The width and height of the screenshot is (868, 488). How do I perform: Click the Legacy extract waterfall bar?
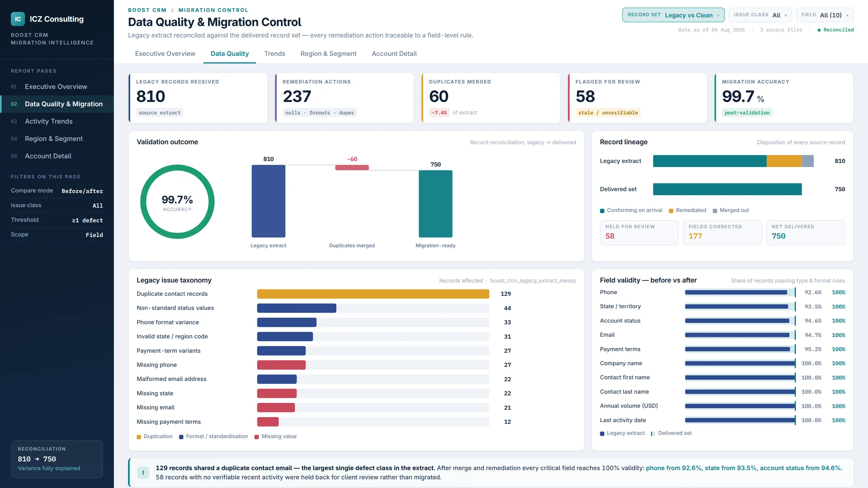pyautogui.click(x=269, y=201)
